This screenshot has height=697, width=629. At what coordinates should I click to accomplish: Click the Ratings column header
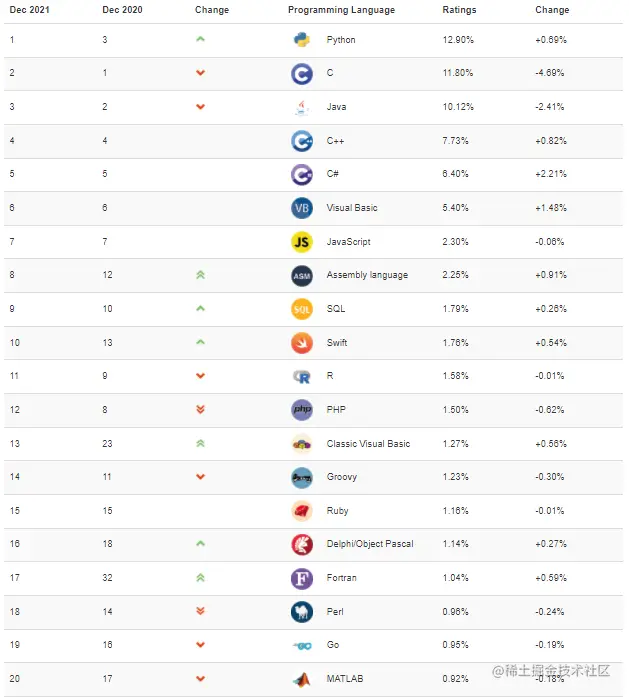pos(459,10)
